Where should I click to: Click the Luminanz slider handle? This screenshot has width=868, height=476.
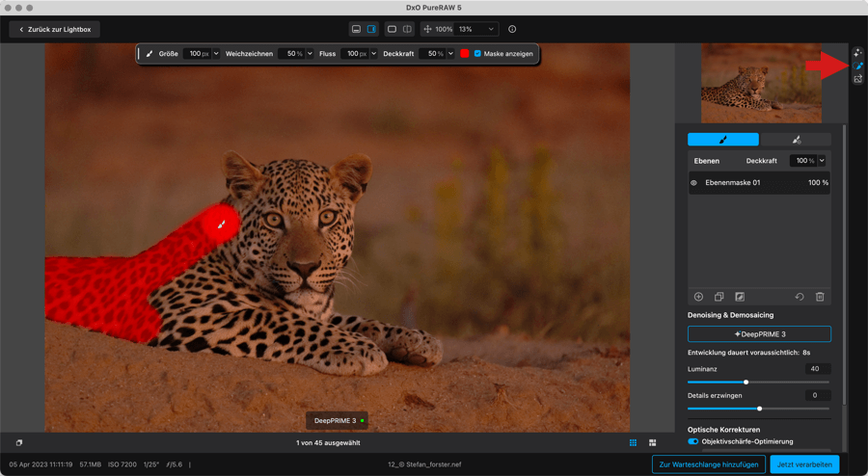tap(746, 382)
